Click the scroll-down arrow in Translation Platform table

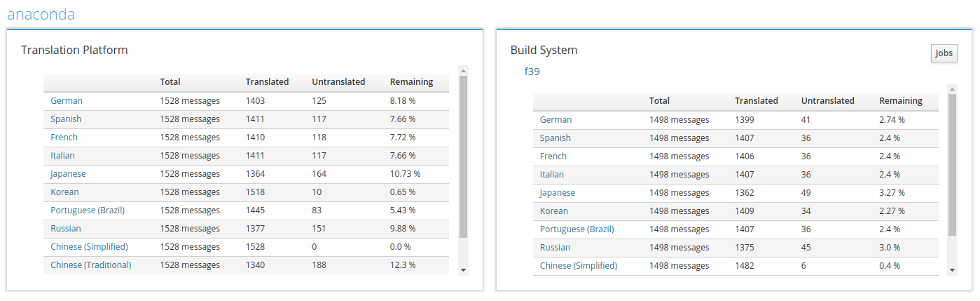pos(463,270)
